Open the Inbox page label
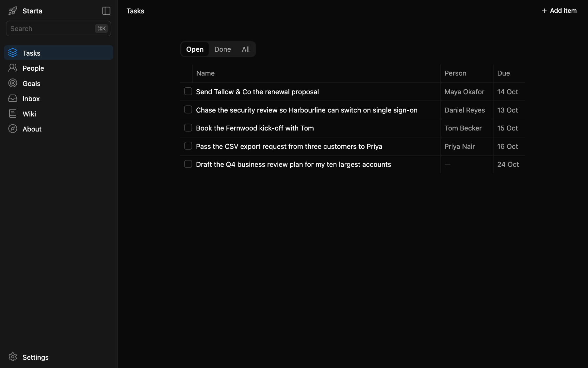The height and width of the screenshot is (368, 588). 31,98
